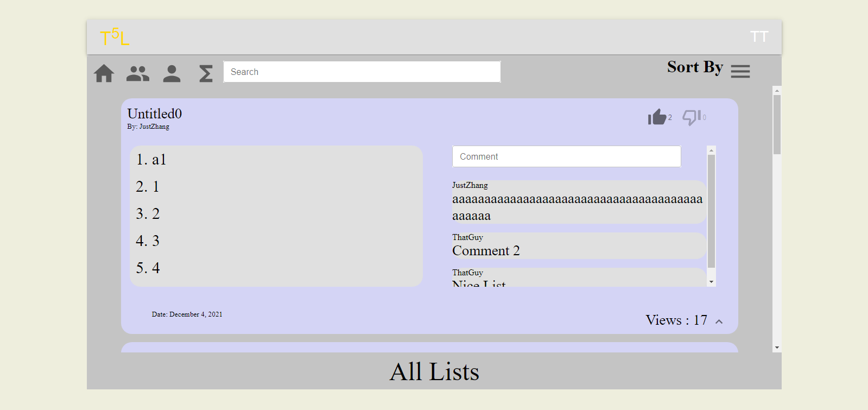The image size is (868, 410).
Task: Collapse the Untitled0 list card chevron
Action: 719,321
